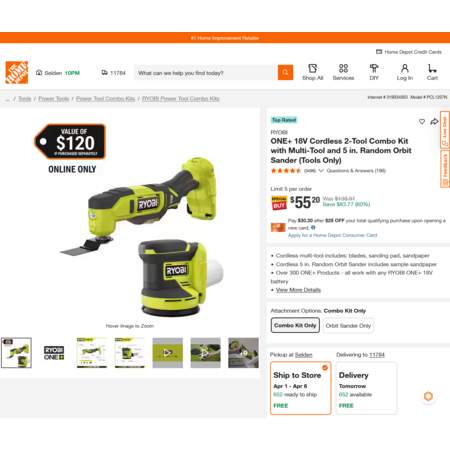Click the Home Depot logo
450x450 pixels.
(x=17, y=72)
